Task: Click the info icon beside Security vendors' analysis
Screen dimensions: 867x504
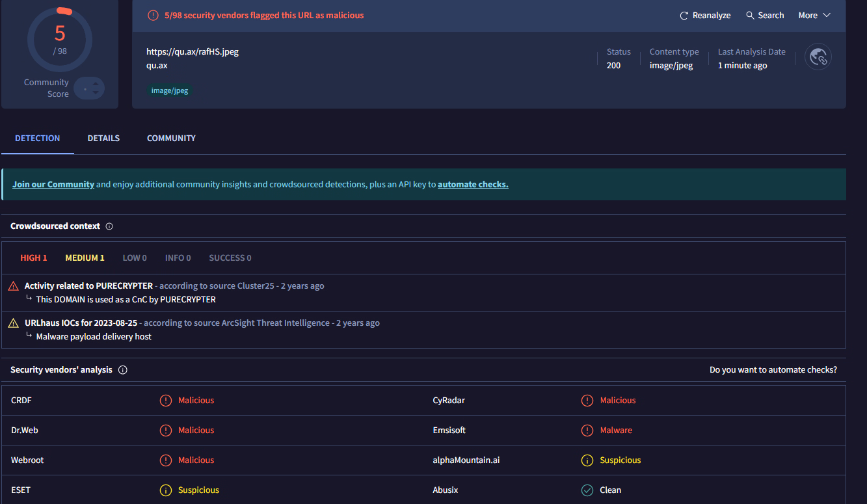Action: [x=123, y=370]
